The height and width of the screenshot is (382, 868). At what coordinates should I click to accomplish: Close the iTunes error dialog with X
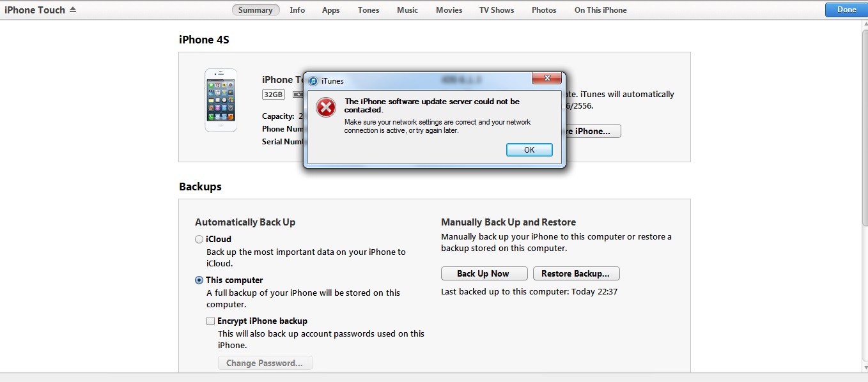point(547,79)
